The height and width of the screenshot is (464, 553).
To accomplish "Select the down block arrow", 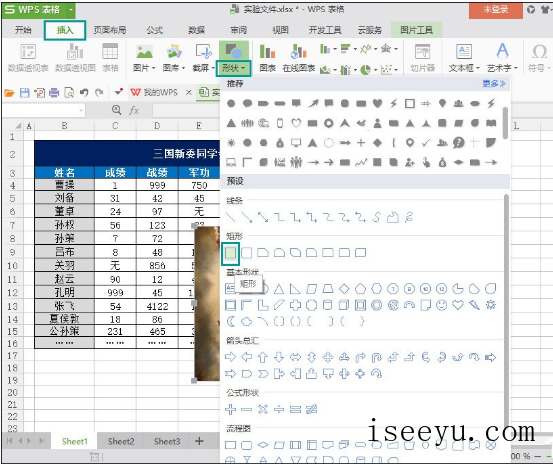I will (279, 358).
